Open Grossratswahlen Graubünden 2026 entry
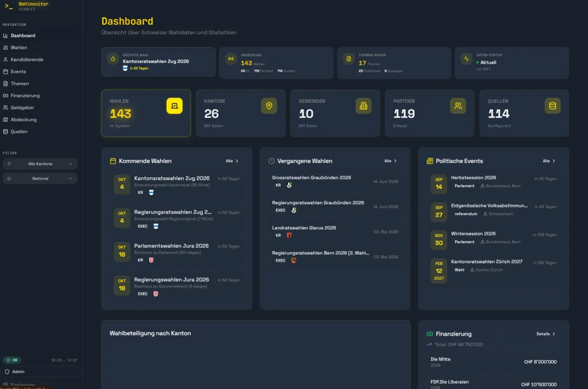Viewport: 588px width, 389px height. (x=335, y=181)
